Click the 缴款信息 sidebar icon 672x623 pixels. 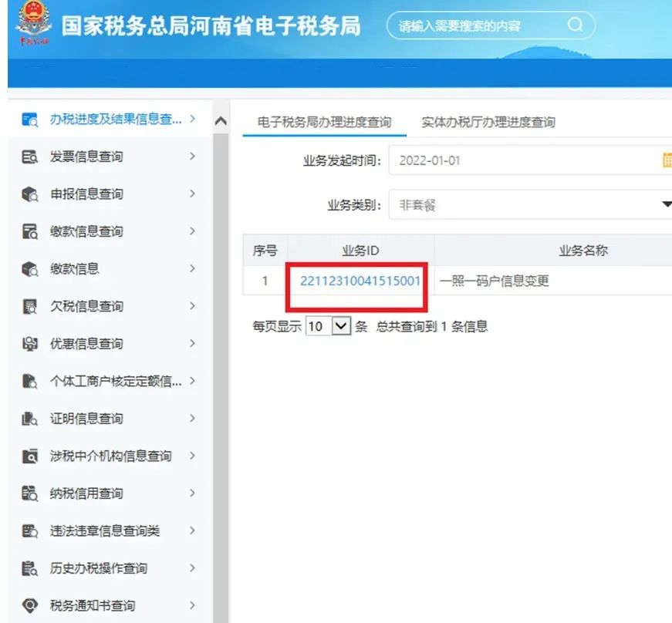click(29, 269)
